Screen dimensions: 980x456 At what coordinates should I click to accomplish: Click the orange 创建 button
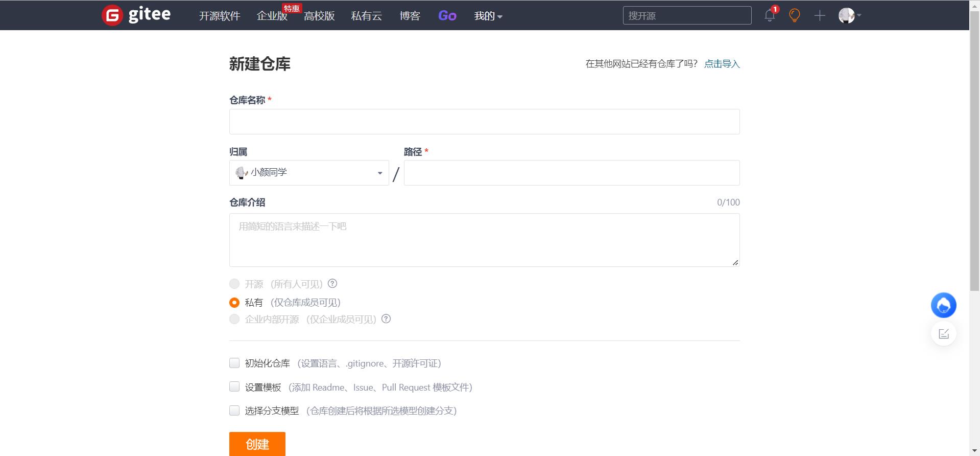click(257, 444)
